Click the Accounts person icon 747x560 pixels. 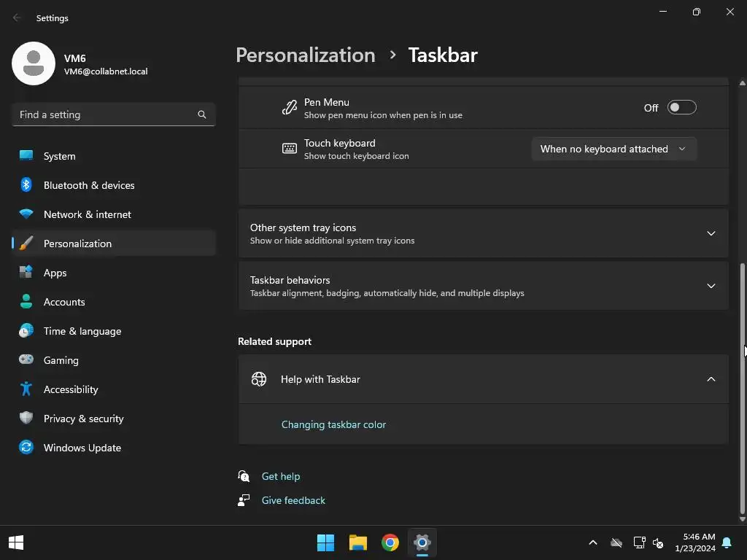pyautogui.click(x=26, y=301)
